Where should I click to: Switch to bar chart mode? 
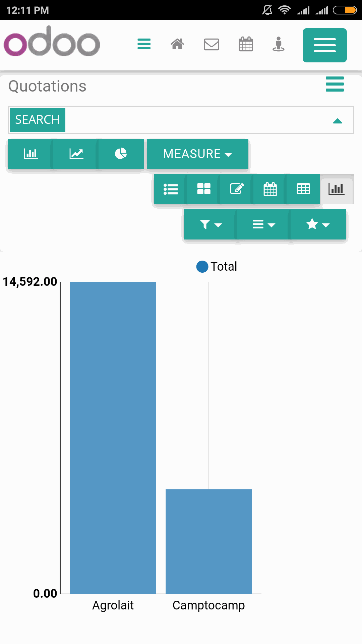[x=31, y=154]
